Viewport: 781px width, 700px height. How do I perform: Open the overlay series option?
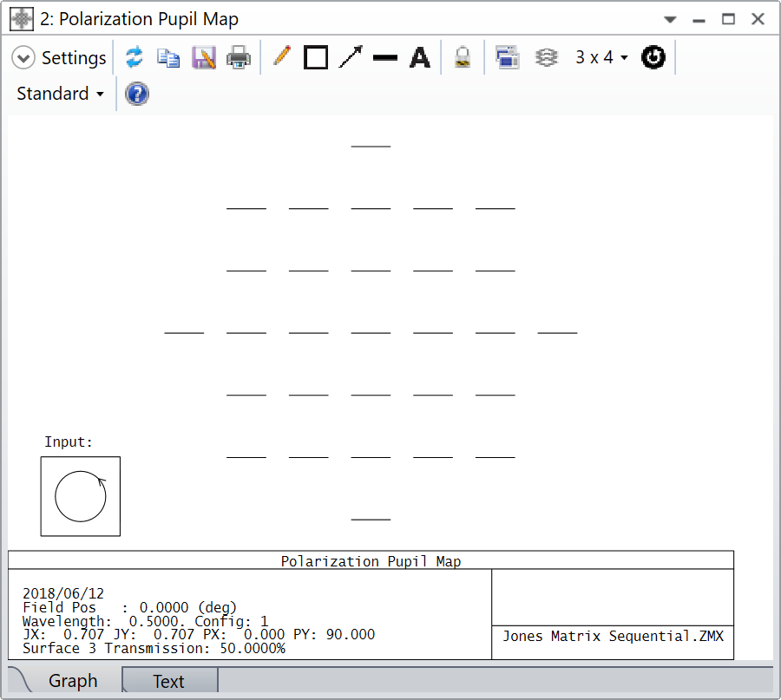(546, 57)
